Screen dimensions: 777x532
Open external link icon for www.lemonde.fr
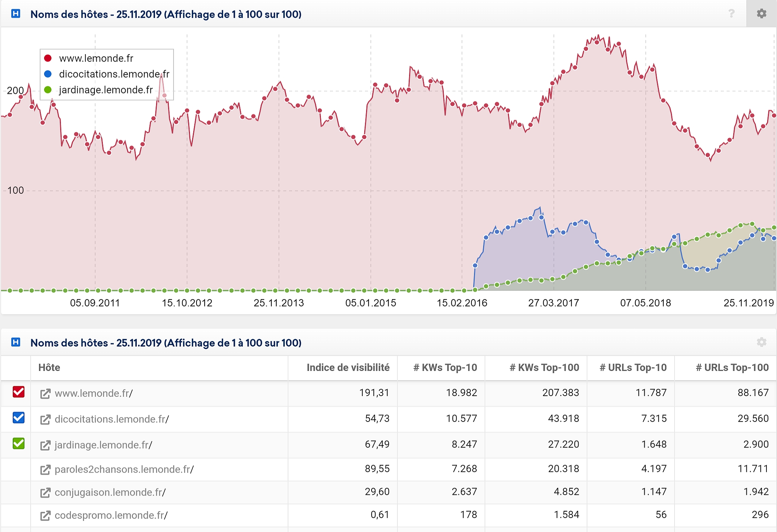(45, 394)
